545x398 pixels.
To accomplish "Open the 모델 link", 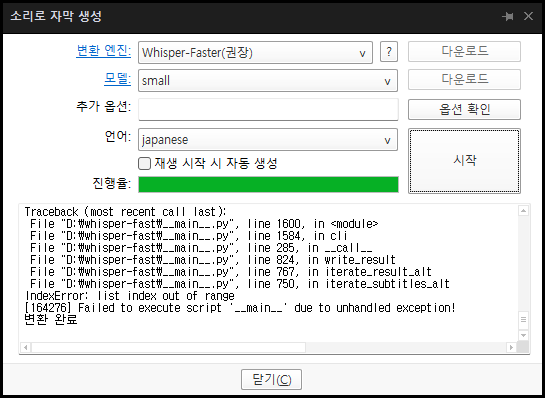I will coord(117,80).
